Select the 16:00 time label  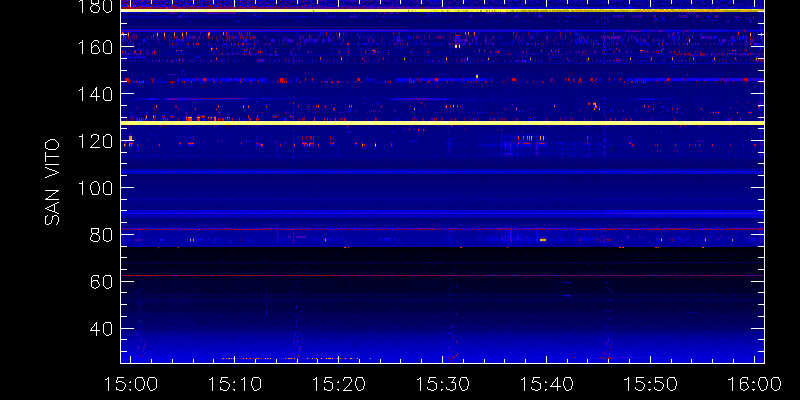755,384
